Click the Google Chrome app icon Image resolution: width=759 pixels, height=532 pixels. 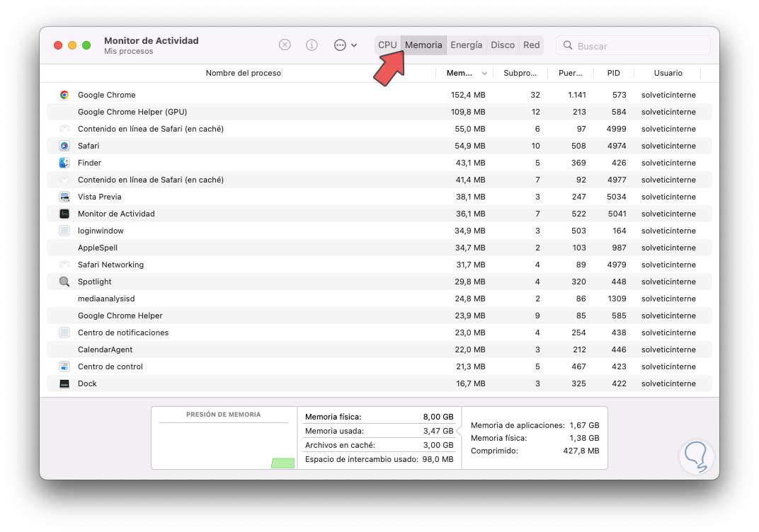(64, 95)
